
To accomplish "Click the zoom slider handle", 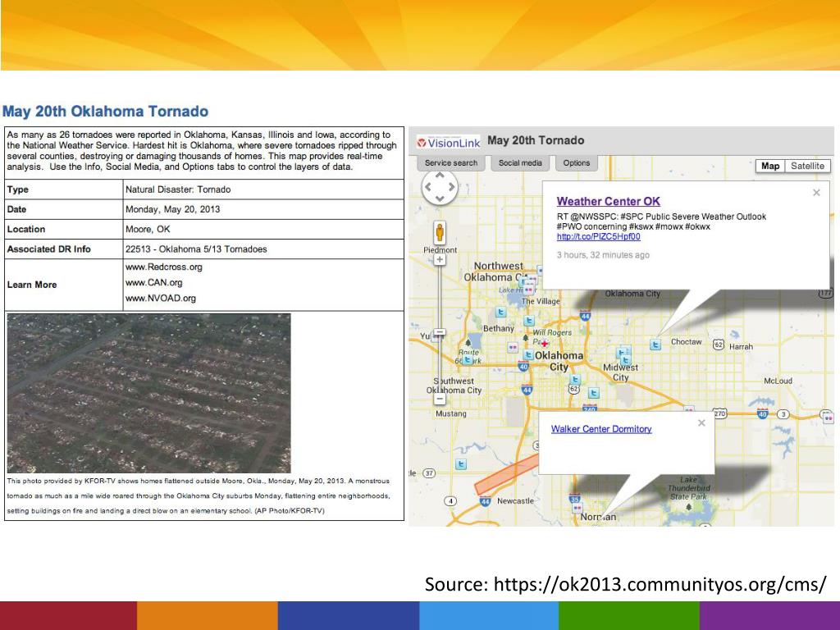I will click(x=440, y=332).
